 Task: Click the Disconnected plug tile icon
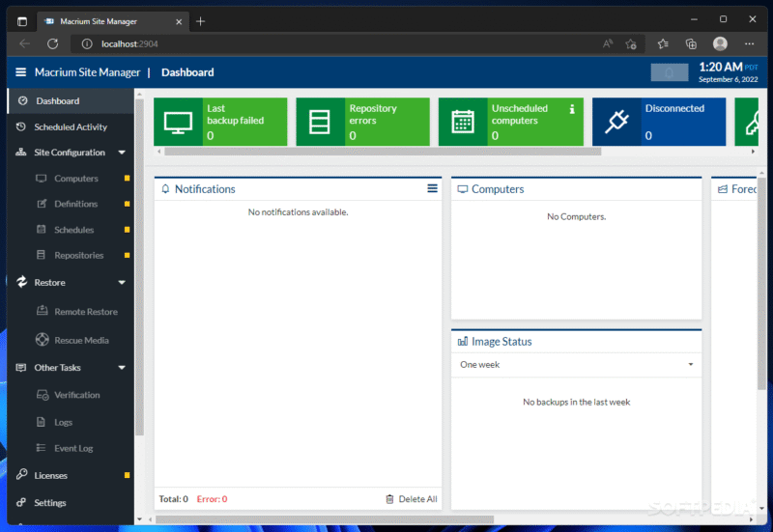pos(616,122)
